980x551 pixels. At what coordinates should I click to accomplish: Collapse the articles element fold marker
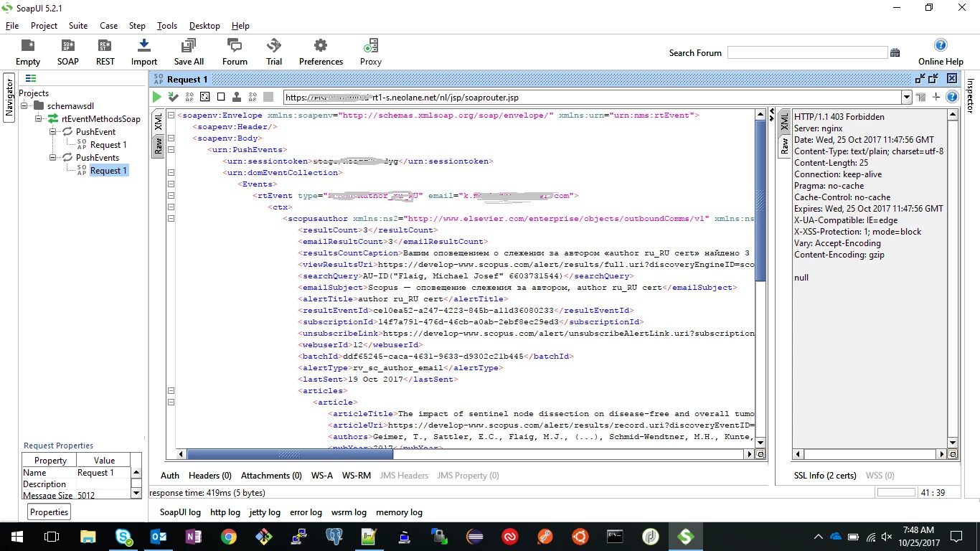point(171,390)
